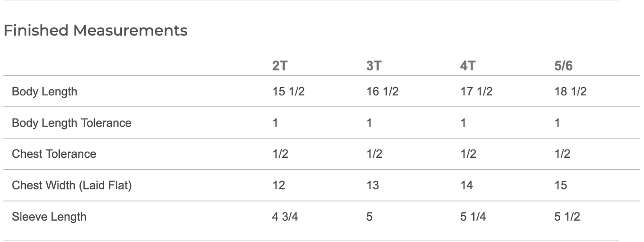Click the Chest Tolerance row label

(54, 154)
